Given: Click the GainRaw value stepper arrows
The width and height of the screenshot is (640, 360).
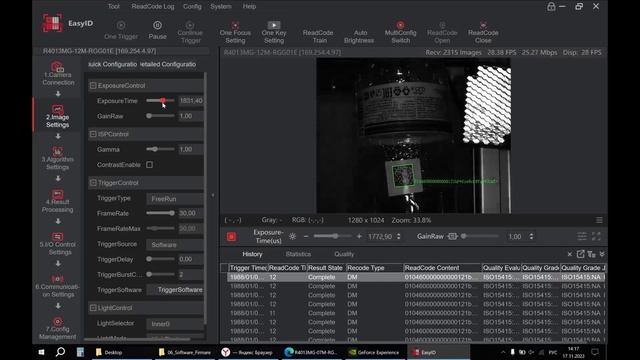Looking at the screenshot, I should click(531, 236).
